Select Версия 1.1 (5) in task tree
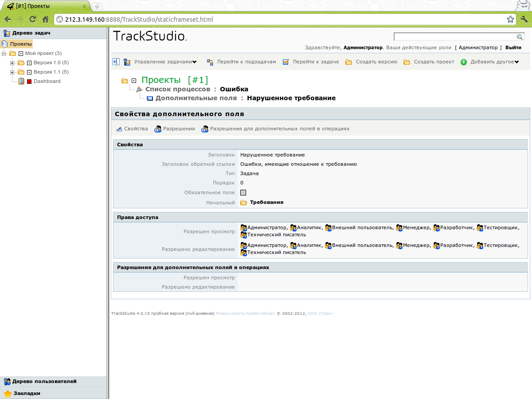The image size is (532, 399). [51, 72]
